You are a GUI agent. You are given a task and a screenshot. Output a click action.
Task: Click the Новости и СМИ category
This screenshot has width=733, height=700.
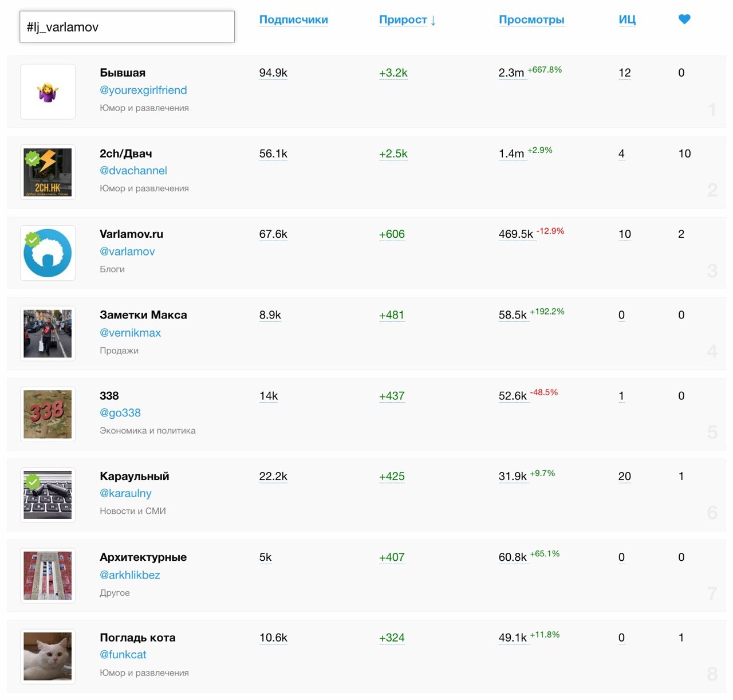(133, 511)
